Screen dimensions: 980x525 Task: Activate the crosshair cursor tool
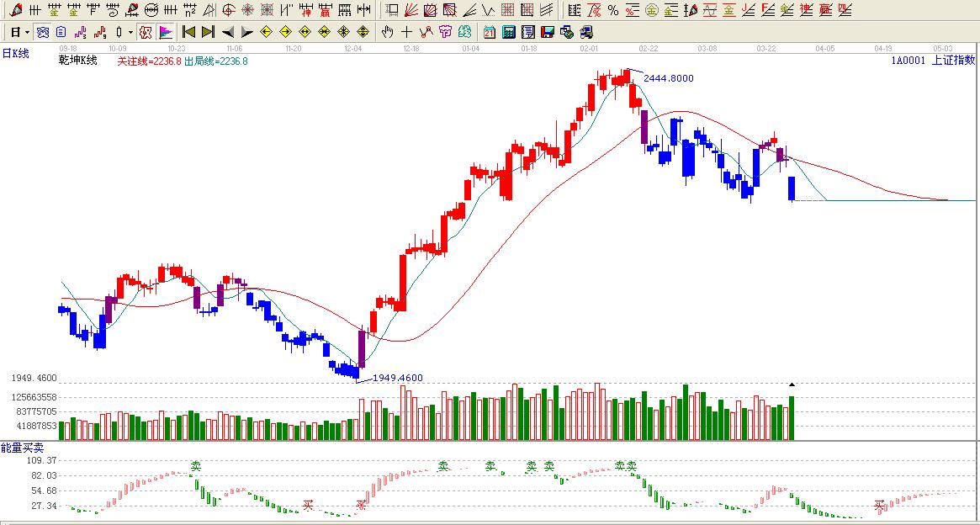pos(407,32)
